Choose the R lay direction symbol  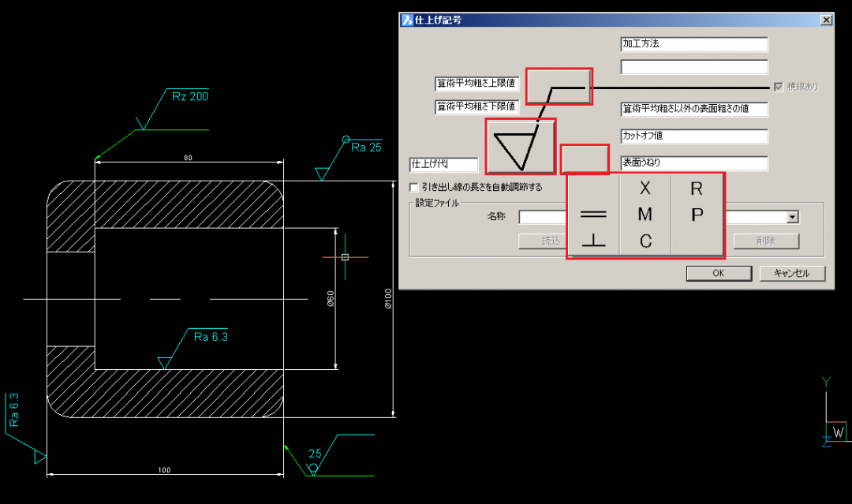pyautogui.click(x=697, y=189)
